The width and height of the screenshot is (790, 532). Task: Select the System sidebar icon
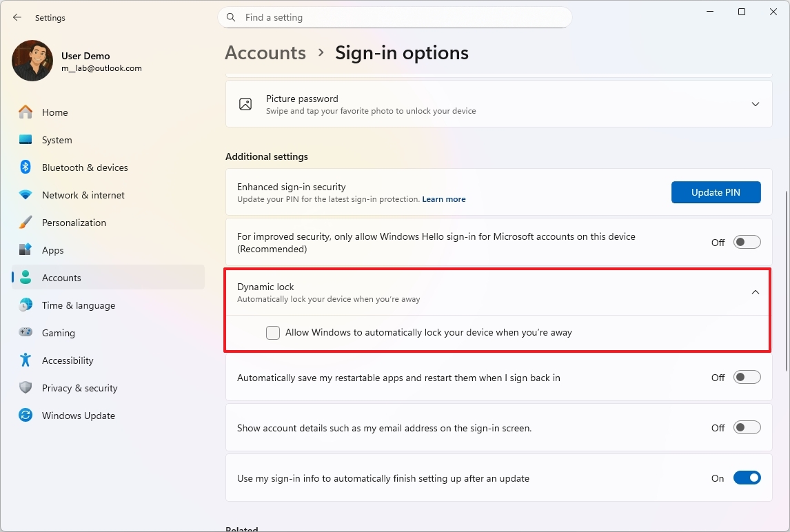tap(26, 140)
